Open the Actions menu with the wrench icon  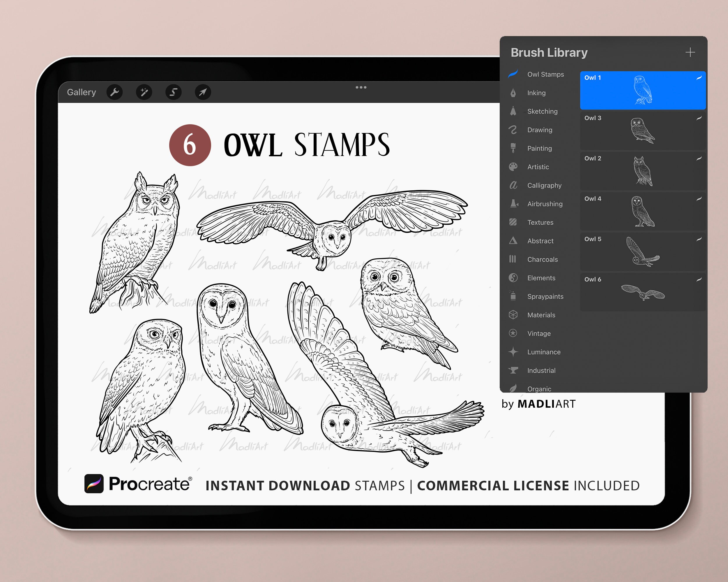(x=114, y=92)
